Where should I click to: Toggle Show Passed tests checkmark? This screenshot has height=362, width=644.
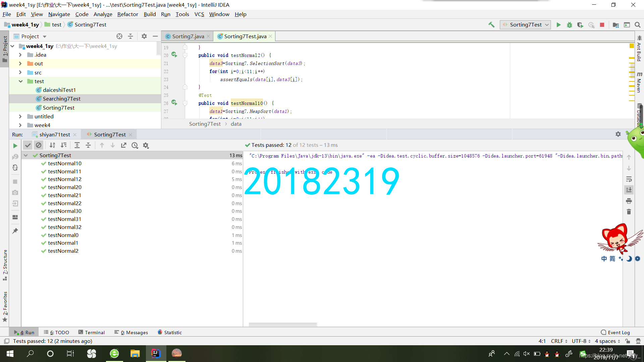click(x=28, y=145)
